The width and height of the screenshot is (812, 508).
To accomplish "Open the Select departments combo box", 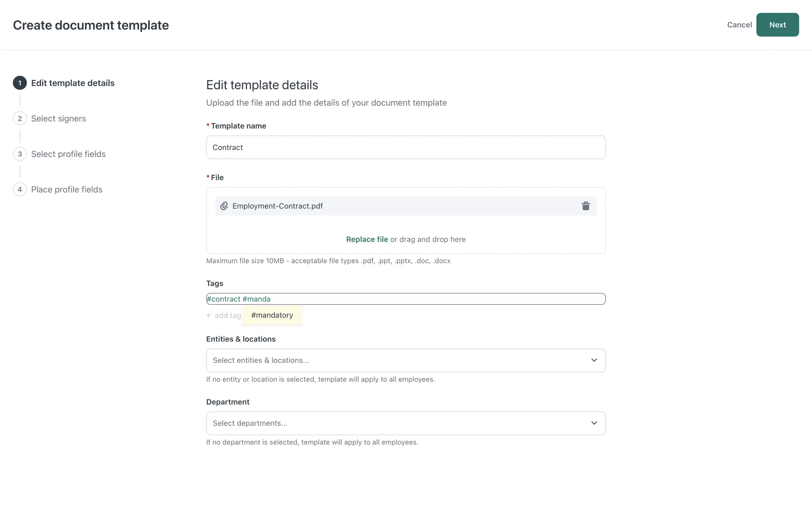I will 398,423.
